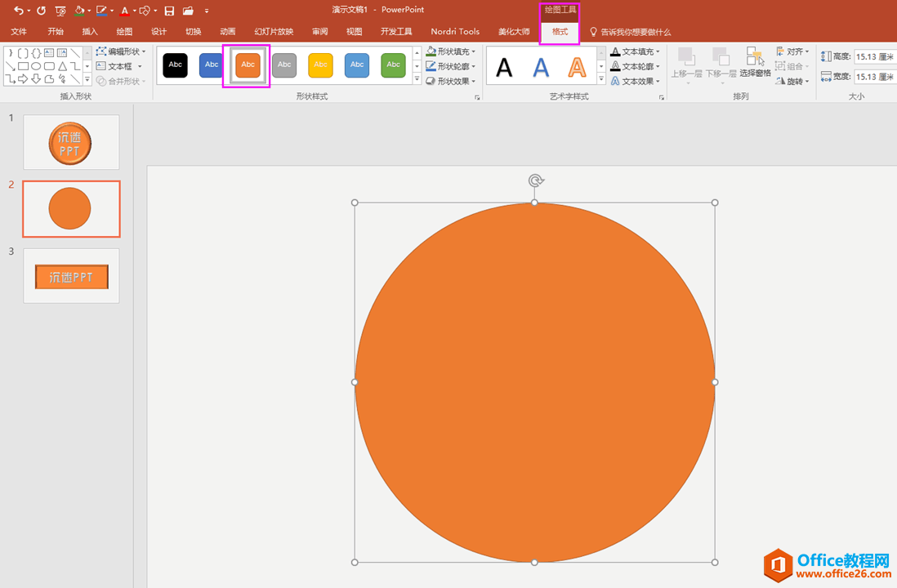Click the Save icon in quick access toolbar

(x=169, y=11)
